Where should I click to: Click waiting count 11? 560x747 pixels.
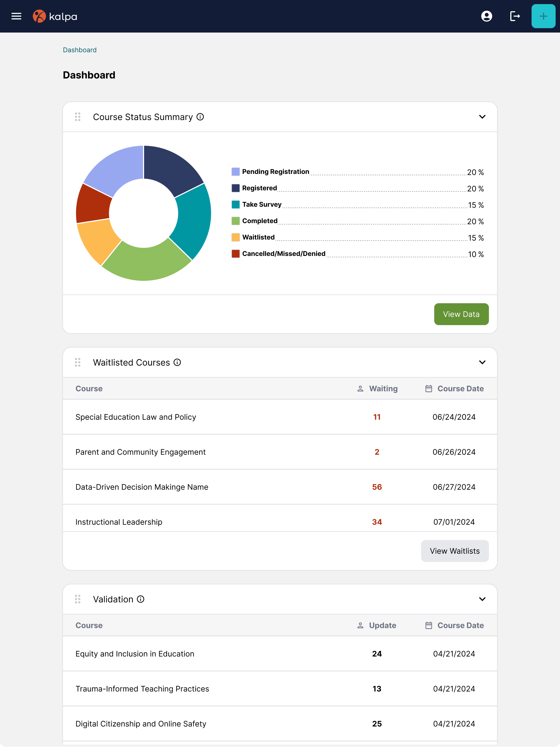(x=377, y=417)
